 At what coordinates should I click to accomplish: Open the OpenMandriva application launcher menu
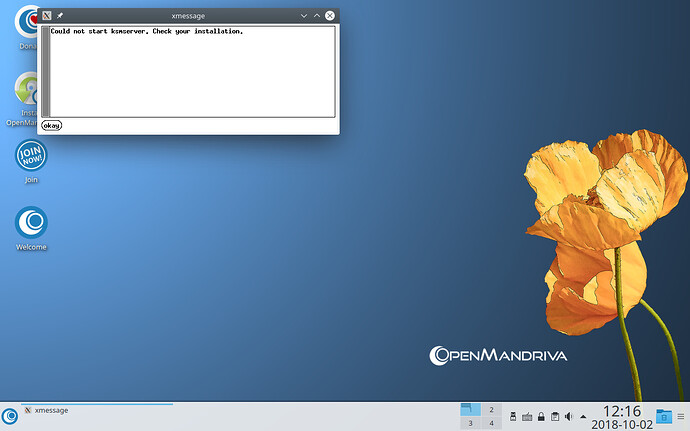[x=10, y=416]
